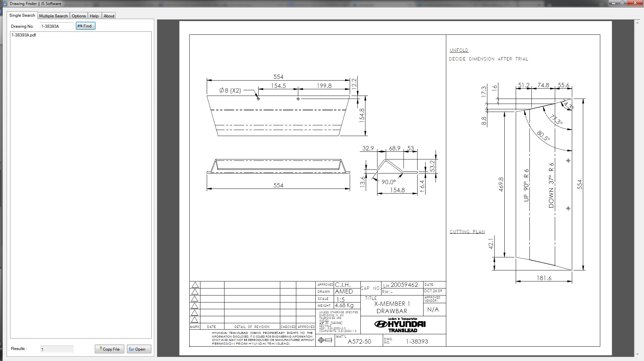
Task: Click the Drawing No. input field
Action: [x=56, y=26]
